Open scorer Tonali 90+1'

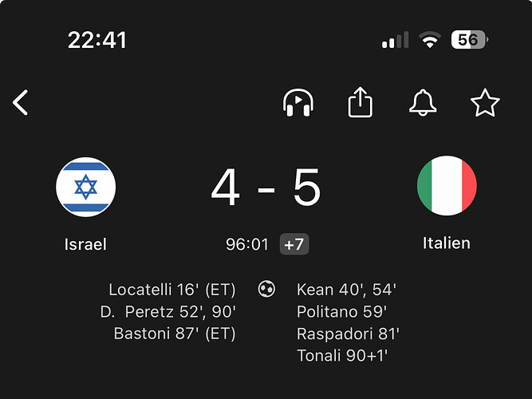[343, 356]
